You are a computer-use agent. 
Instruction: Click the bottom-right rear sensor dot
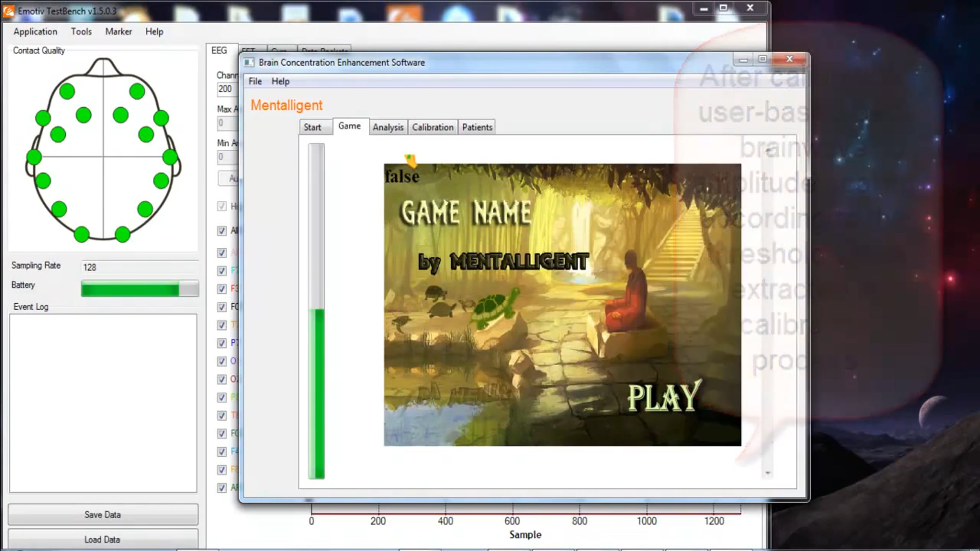click(122, 234)
